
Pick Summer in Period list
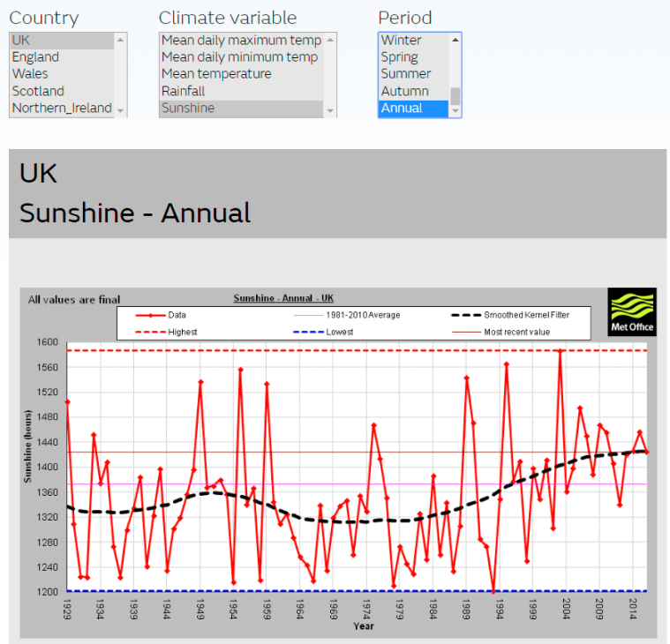405,74
